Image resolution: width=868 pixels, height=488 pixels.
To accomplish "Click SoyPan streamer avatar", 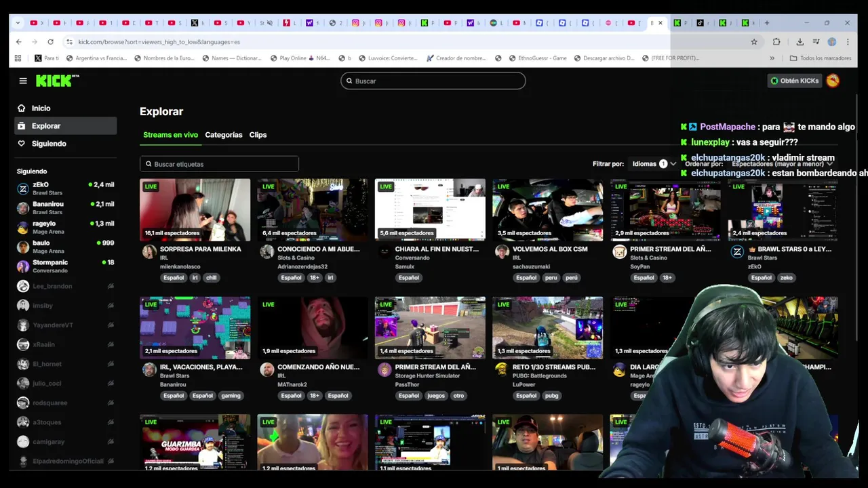I will click(619, 252).
